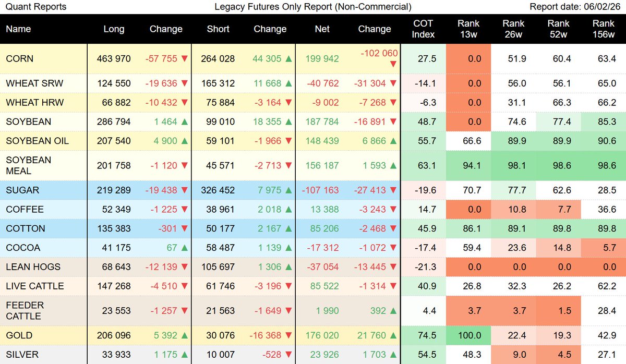Screen dimensions: 626x364
Task: Select the SILVER row name
Action: coord(22,355)
